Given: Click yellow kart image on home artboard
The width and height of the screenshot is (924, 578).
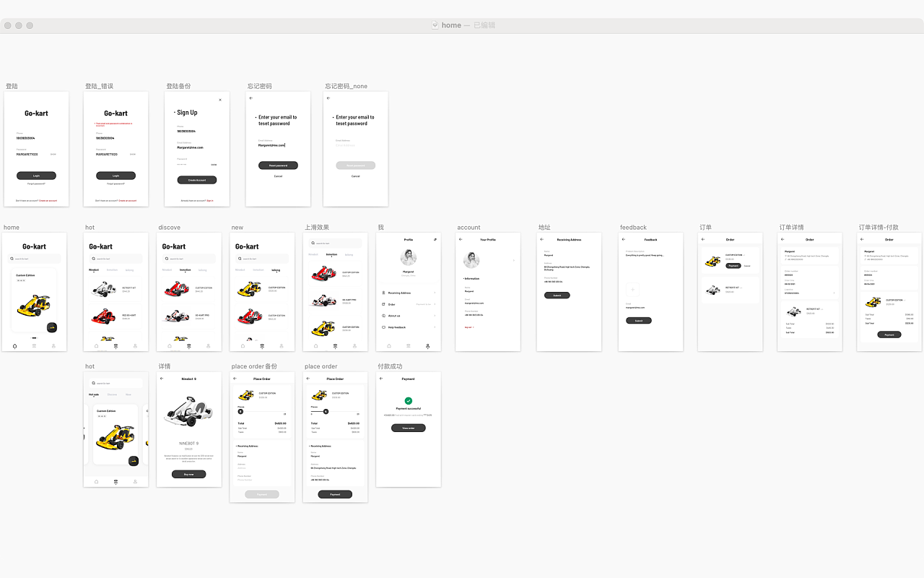Looking at the screenshot, I should coord(32,306).
